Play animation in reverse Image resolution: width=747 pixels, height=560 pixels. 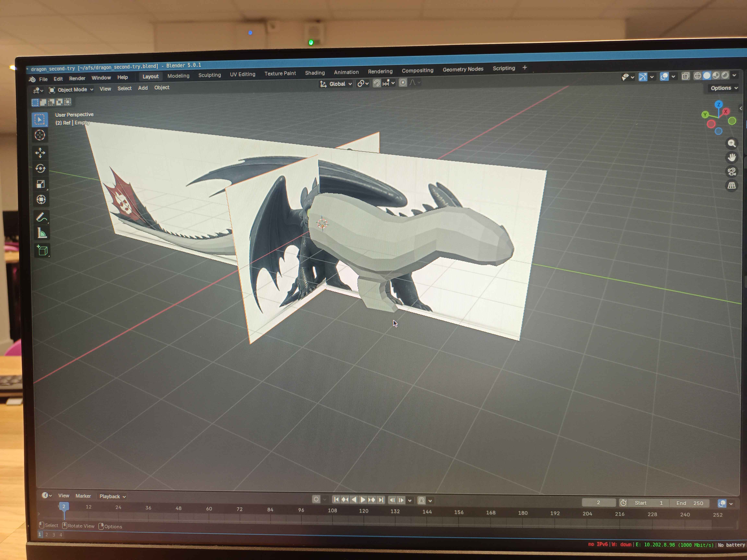click(354, 500)
